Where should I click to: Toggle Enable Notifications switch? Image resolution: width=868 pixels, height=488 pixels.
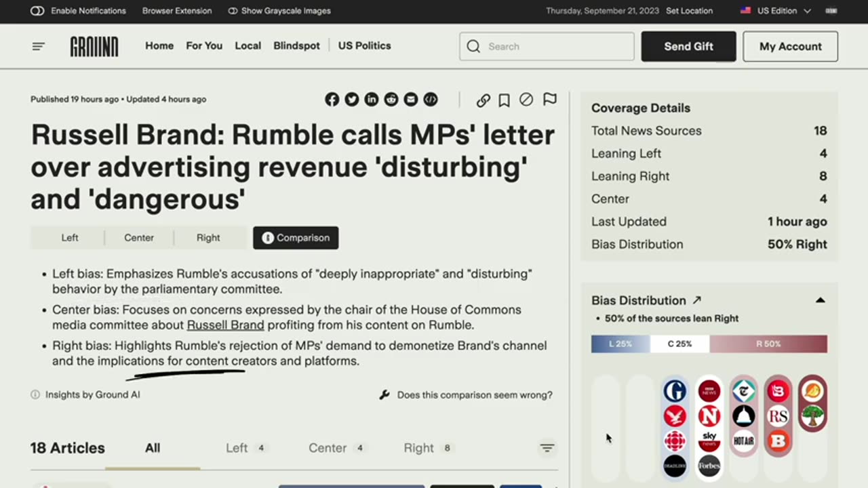tap(37, 11)
